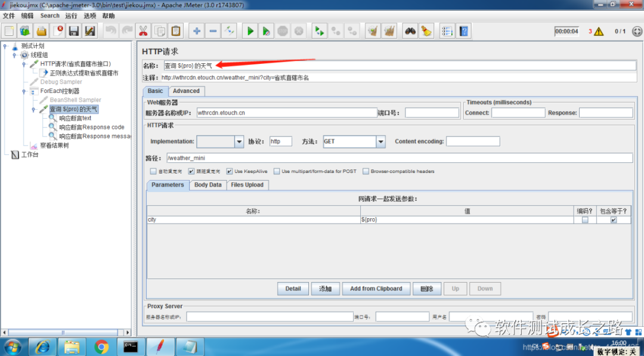Open the 运行 menu

tap(71, 16)
